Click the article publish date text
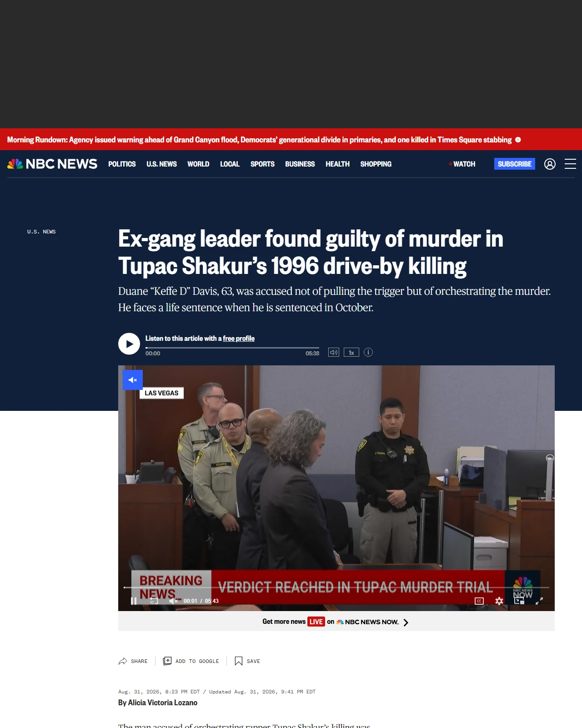Screen dimensions: 582x728 pyautogui.click(x=159, y=692)
